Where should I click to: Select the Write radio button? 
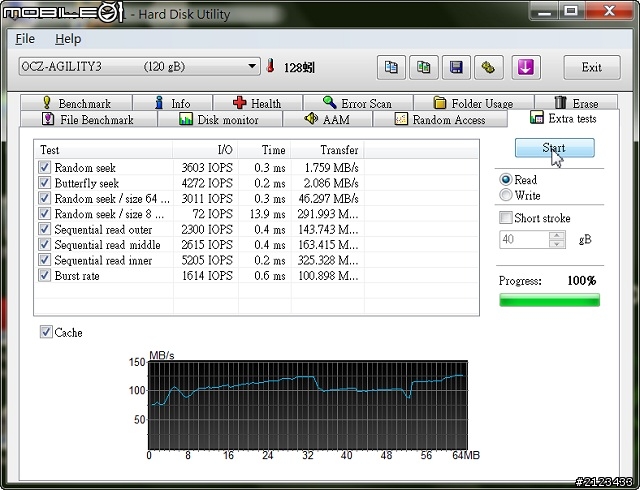[x=505, y=195]
